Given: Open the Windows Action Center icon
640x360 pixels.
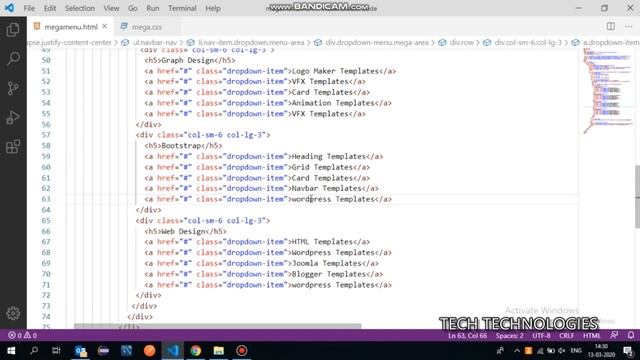Looking at the screenshot, I should [x=628, y=351].
